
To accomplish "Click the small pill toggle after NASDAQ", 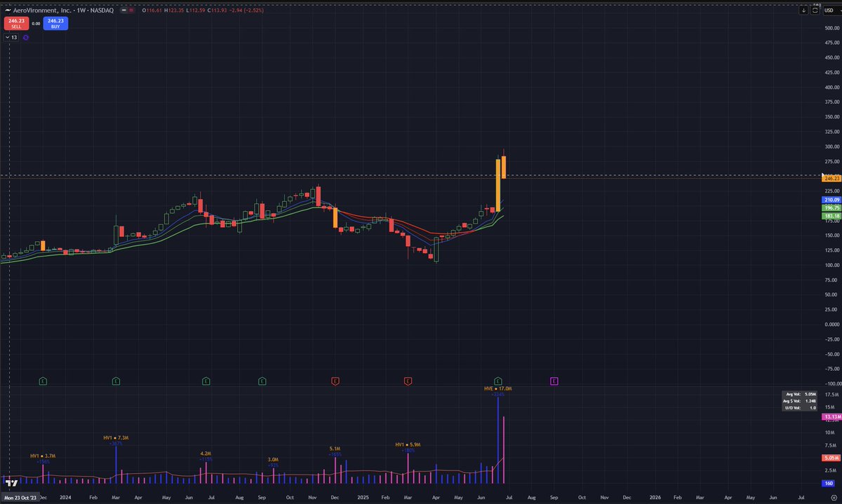I will coord(127,11).
